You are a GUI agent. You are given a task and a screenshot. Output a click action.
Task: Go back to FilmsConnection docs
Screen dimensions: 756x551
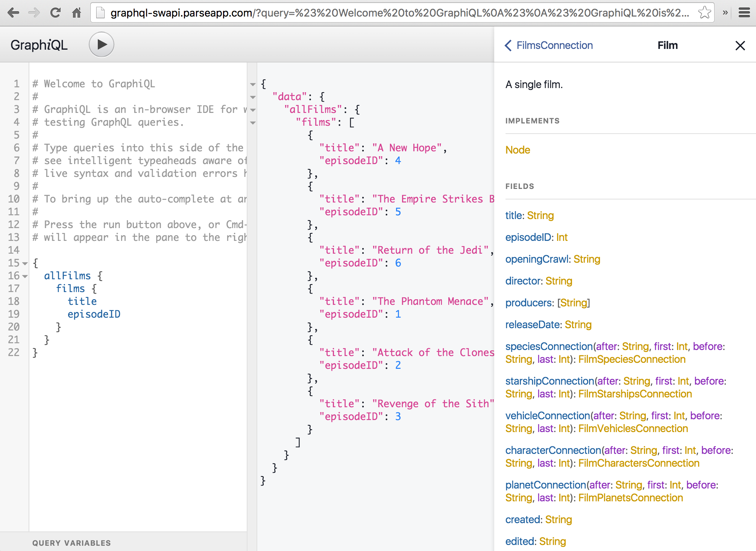tap(549, 46)
